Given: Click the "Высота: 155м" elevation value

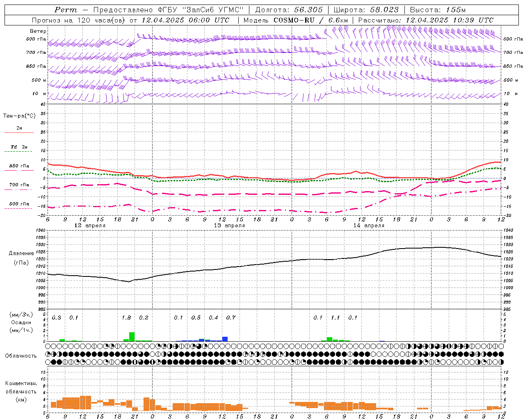Looking at the screenshot, I should [438, 10].
